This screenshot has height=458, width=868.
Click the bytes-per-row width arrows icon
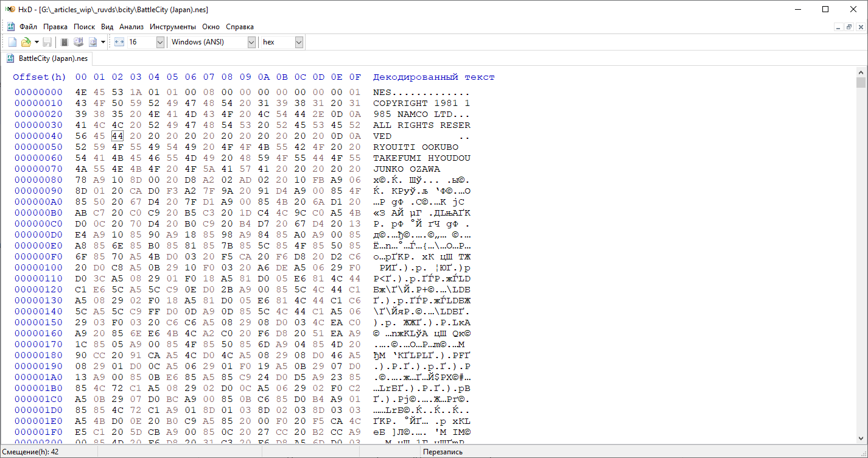119,42
